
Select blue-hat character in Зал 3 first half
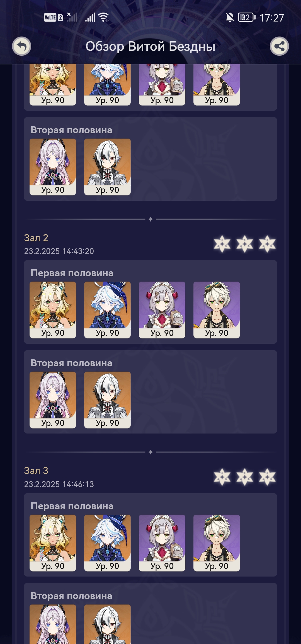(x=107, y=543)
